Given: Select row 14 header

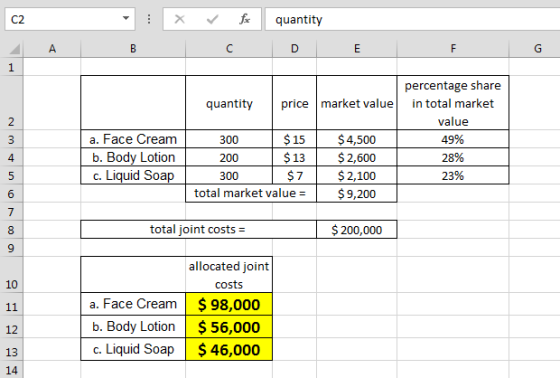Looking at the screenshot, I should click(11, 369).
